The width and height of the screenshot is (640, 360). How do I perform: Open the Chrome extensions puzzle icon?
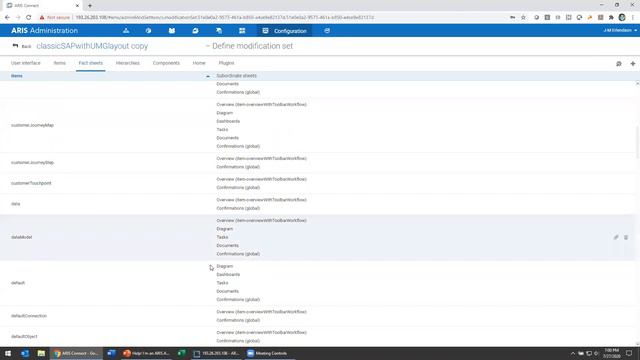(611, 18)
